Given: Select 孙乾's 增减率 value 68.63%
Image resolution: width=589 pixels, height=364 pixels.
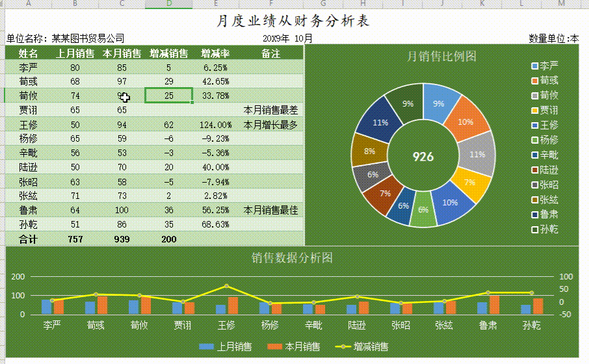Looking at the screenshot, I should (x=215, y=224).
